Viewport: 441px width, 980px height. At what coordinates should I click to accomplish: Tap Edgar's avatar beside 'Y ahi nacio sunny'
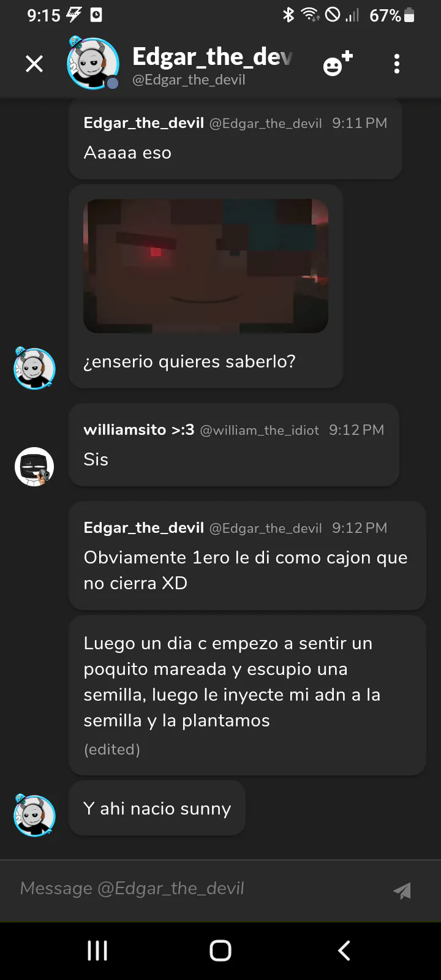34,815
